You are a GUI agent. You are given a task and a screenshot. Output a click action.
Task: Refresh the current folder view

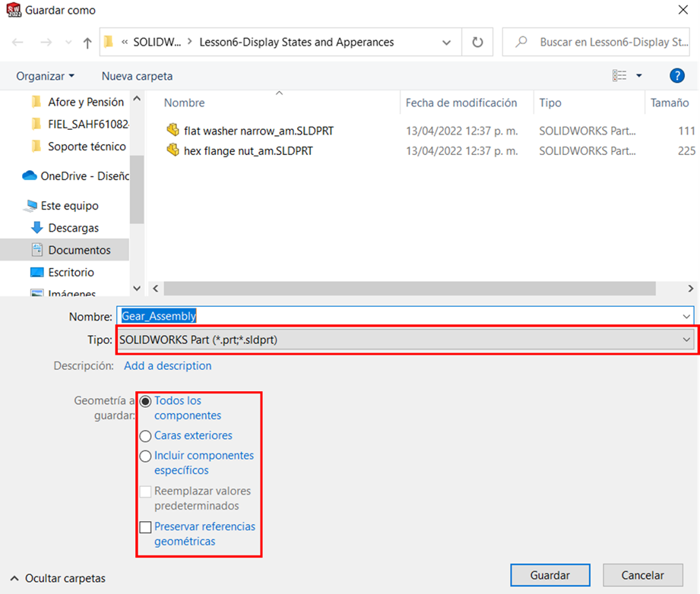coord(477,42)
